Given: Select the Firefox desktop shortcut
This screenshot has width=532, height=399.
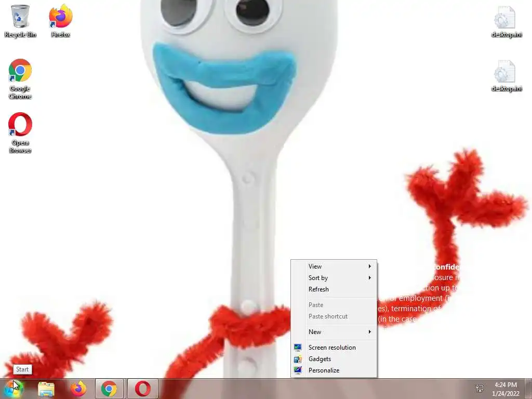Looking at the screenshot, I should point(61,21).
